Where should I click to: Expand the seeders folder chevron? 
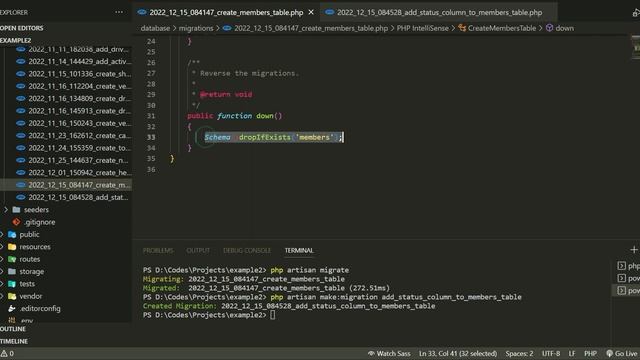tap(6, 209)
